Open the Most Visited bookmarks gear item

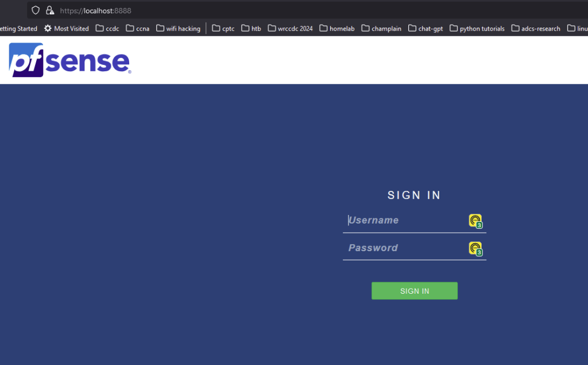67,28
